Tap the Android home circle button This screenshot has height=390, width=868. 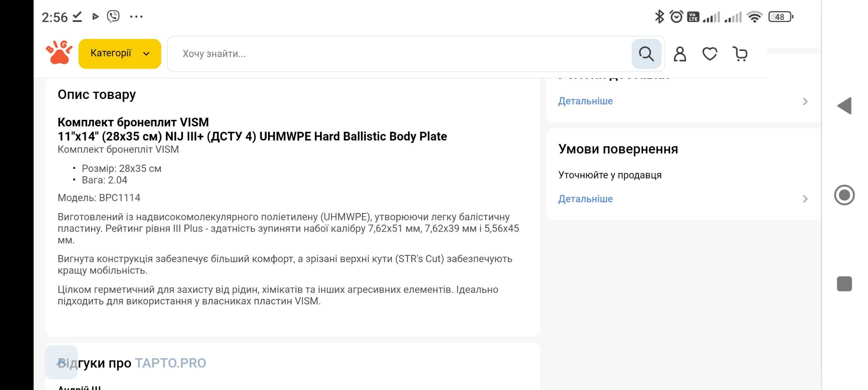844,195
